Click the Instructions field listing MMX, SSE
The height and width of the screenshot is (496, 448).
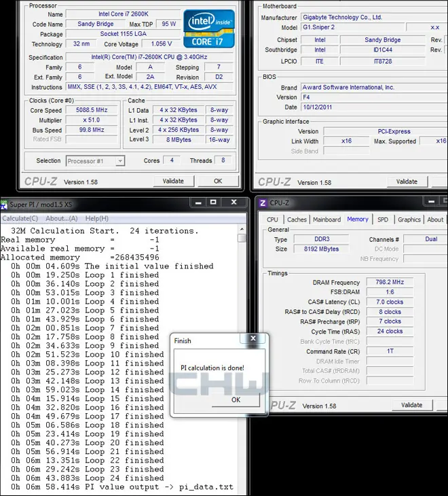(149, 87)
